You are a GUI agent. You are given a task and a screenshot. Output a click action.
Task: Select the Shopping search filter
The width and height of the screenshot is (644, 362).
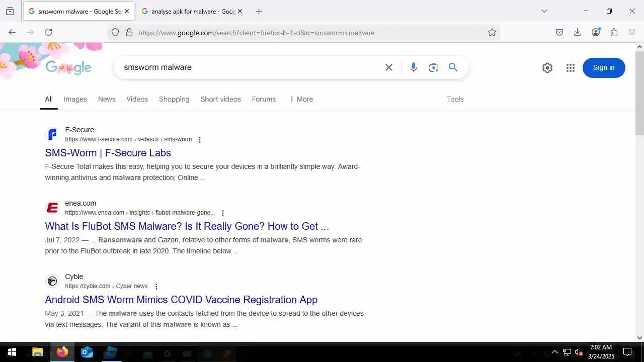tap(174, 99)
